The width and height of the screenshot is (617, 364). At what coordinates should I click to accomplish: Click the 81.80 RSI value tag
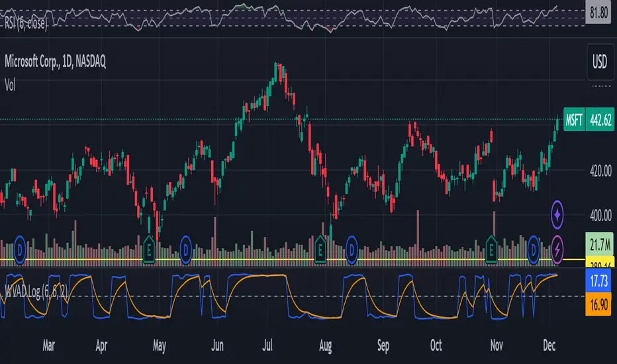[x=598, y=12]
